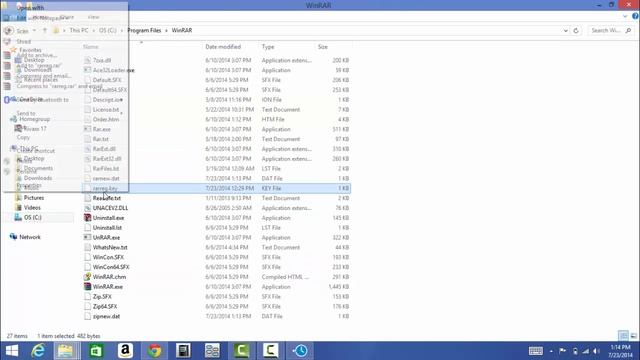Open the Network label in navigation pane
Screen dimensions: 640x360
[x=30, y=237]
